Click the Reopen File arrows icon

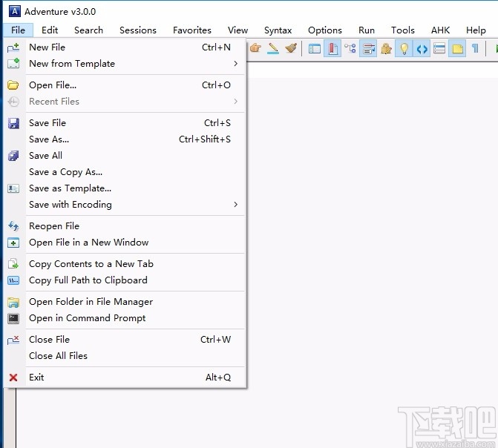click(x=13, y=226)
